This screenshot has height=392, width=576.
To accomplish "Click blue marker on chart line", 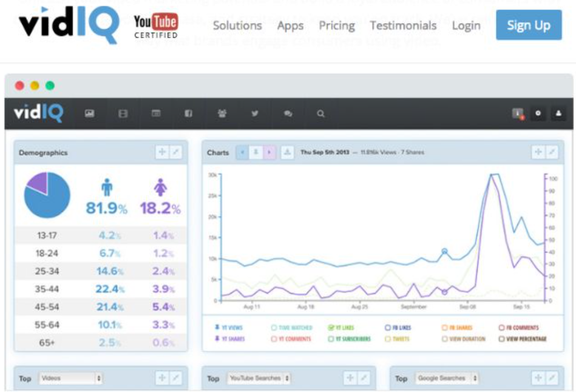I will [x=444, y=251].
